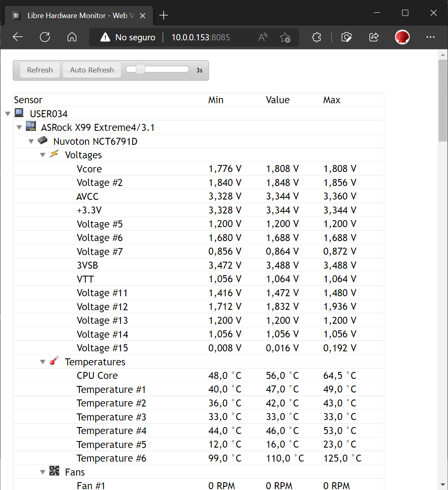This screenshot has height=490, width=448.
Task: Select the VTT sensor row
Action: pyautogui.click(x=198, y=279)
